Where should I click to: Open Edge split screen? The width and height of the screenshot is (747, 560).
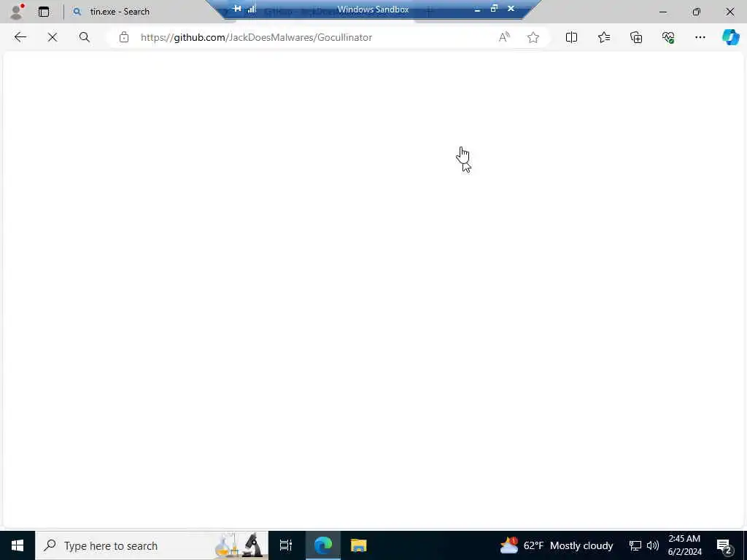571,37
